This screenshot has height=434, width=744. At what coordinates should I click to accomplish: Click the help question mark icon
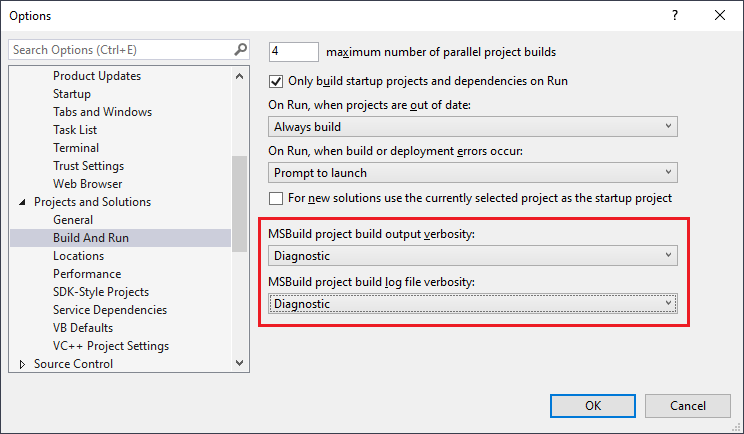(675, 16)
